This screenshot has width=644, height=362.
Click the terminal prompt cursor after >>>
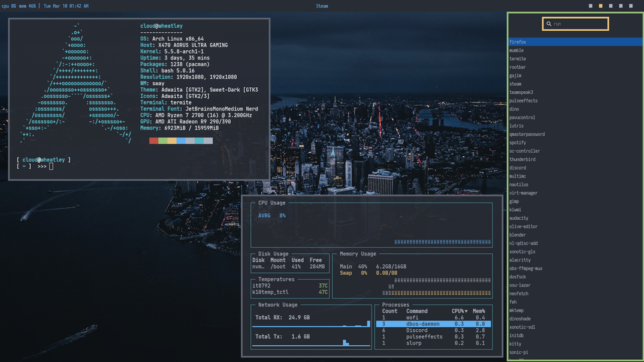[51, 166]
